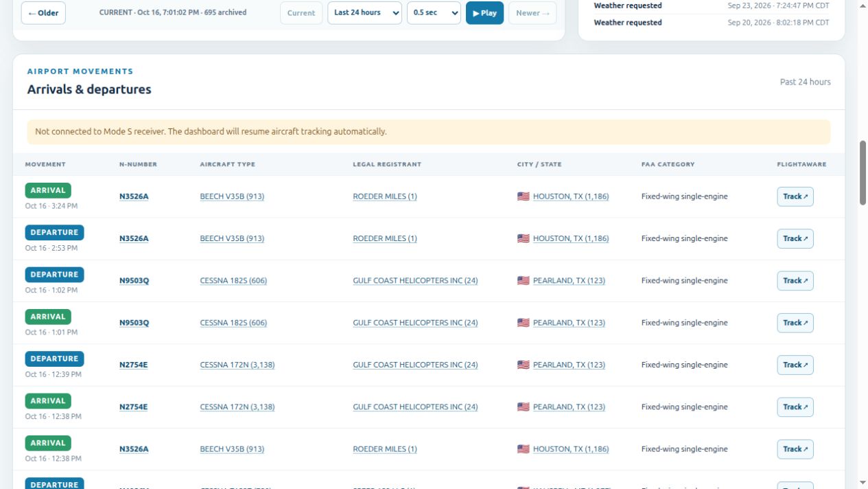Track N9503Q departure at 1:02 PM
Image resolution: width=868 pixels, height=489 pixels.
[795, 280]
